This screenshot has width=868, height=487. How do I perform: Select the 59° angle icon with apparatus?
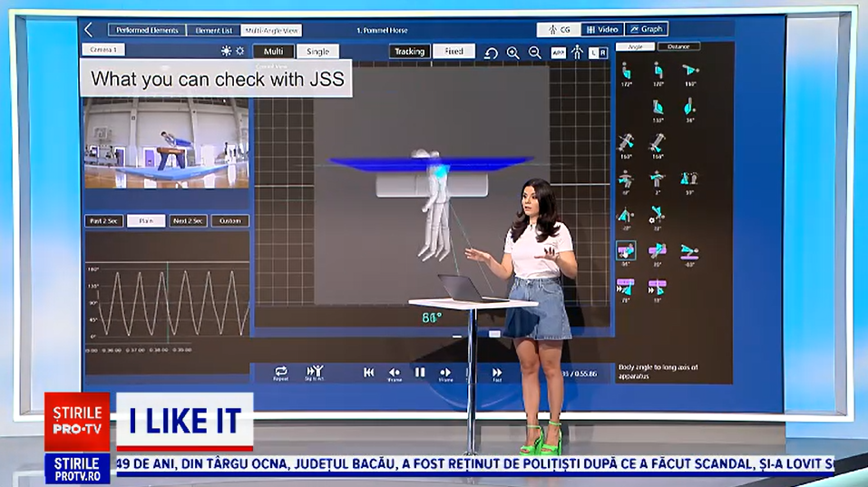click(x=689, y=182)
